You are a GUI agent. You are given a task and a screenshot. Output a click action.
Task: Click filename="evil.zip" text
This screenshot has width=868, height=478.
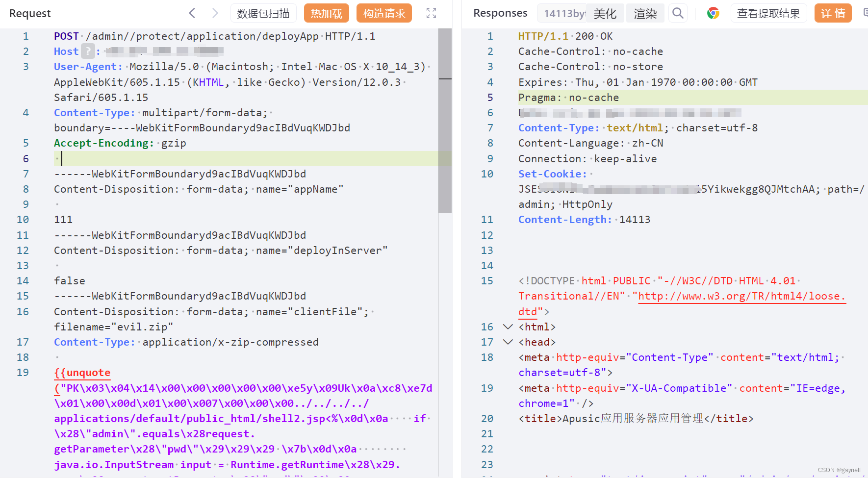point(113,327)
